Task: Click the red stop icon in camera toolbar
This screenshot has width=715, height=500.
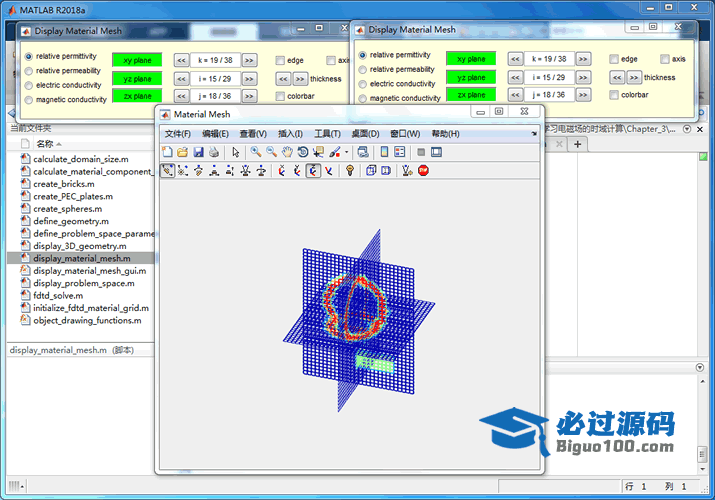Action: pos(423,171)
